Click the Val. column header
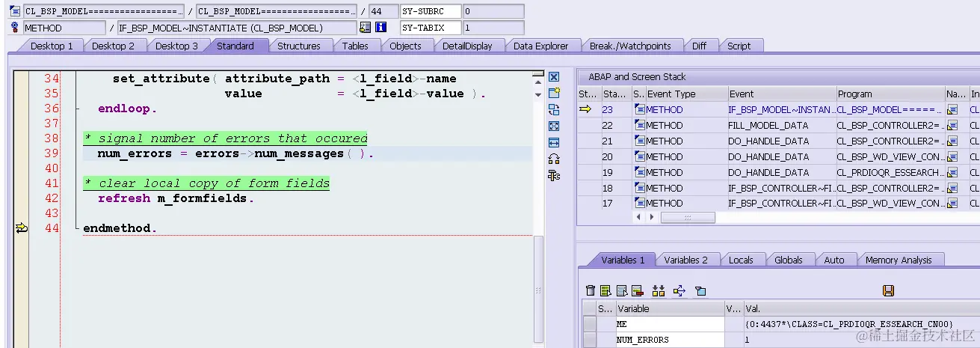 click(x=861, y=308)
